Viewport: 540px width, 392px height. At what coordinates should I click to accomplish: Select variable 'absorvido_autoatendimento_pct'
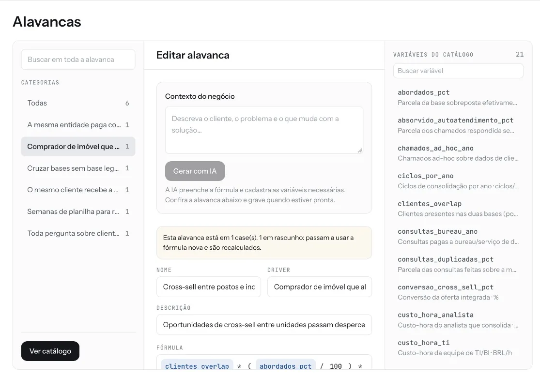coord(458,125)
